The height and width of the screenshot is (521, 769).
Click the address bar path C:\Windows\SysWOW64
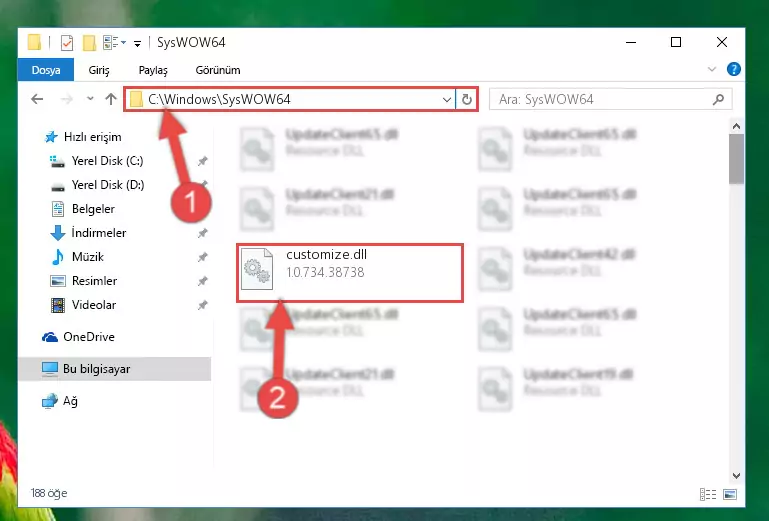click(x=219, y=100)
